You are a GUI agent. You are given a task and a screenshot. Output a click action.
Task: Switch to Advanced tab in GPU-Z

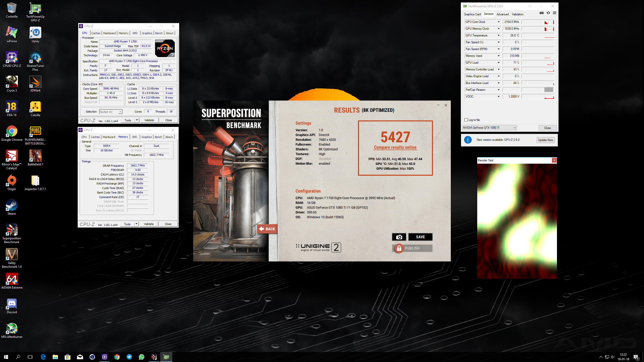[502, 14]
